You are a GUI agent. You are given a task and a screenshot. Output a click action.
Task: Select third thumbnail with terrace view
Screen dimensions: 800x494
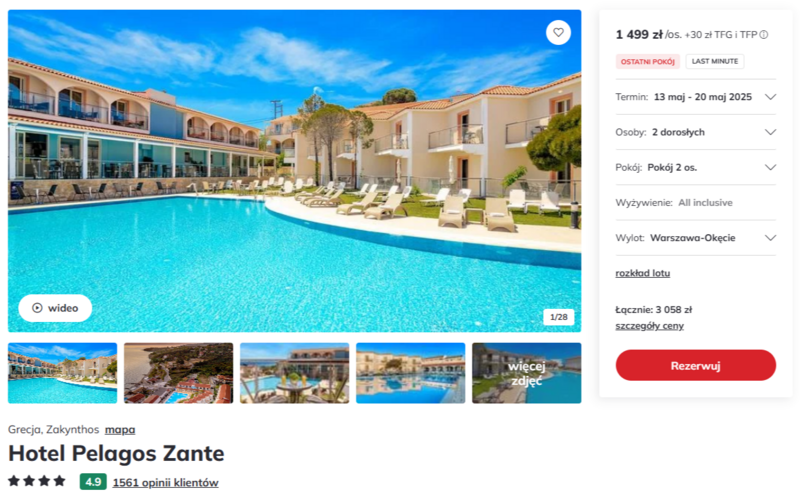[x=294, y=373]
